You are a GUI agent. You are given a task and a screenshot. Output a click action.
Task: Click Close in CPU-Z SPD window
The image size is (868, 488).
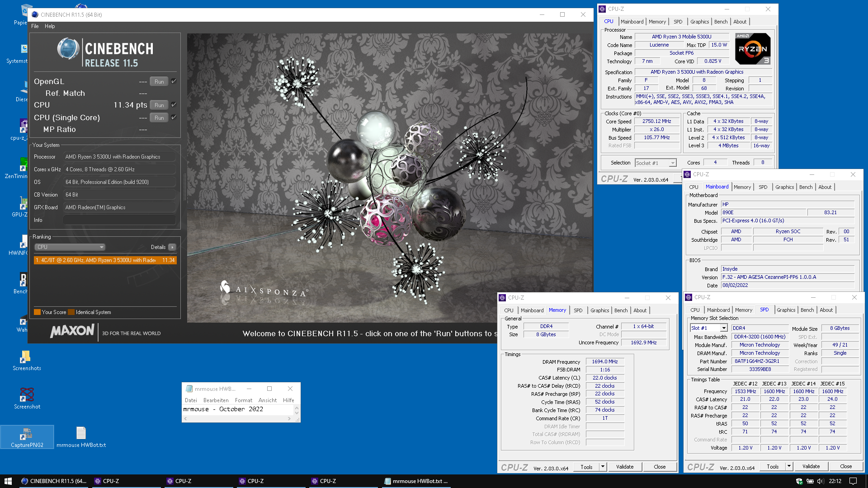pyautogui.click(x=846, y=466)
